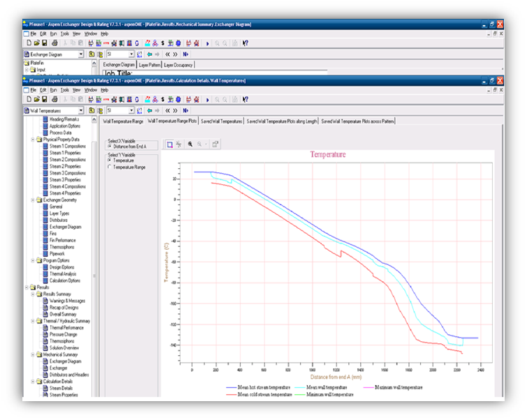The height and width of the screenshot is (420, 527).
Task: Switch to Saved Wall Temperatures tab
Action: coord(221,121)
